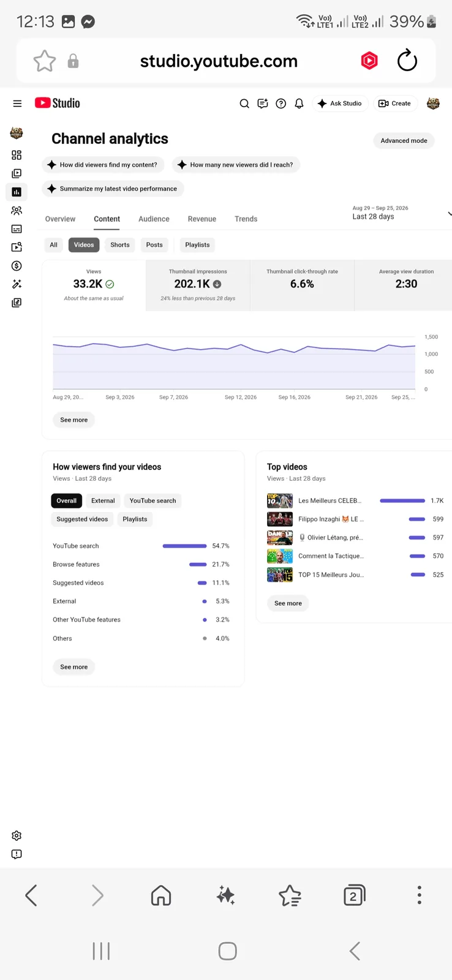The width and height of the screenshot is (452, 980).
Task: Select the Views metric card
Action: pyautogui.click(x=94, y=285)
